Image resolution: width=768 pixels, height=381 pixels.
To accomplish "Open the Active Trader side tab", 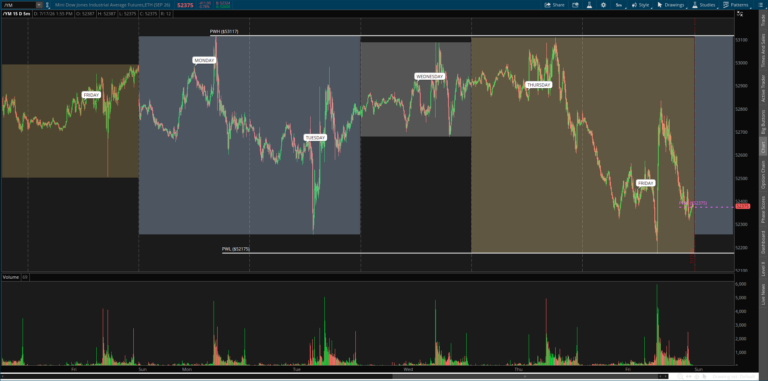I will [x=762, y=89].
